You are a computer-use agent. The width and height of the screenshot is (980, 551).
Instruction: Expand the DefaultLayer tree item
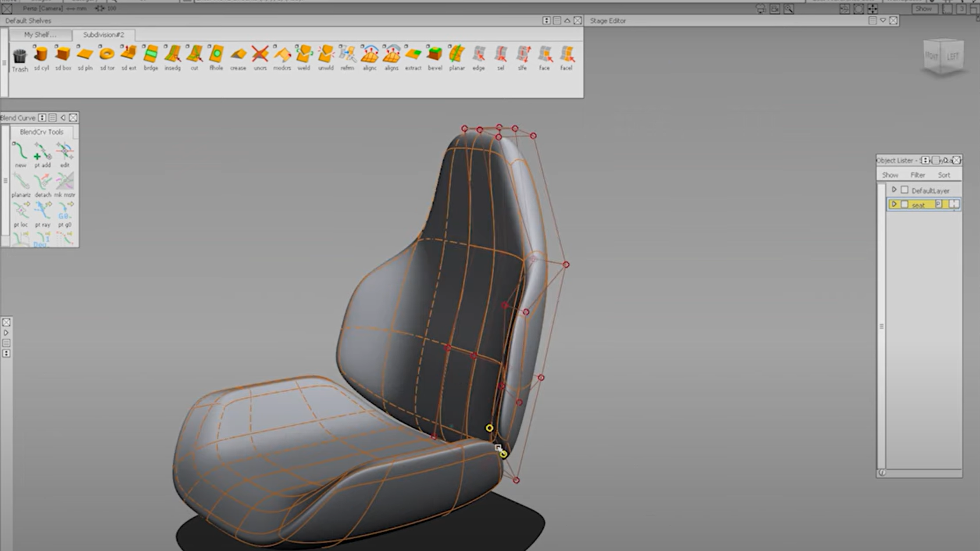point(894,189)
